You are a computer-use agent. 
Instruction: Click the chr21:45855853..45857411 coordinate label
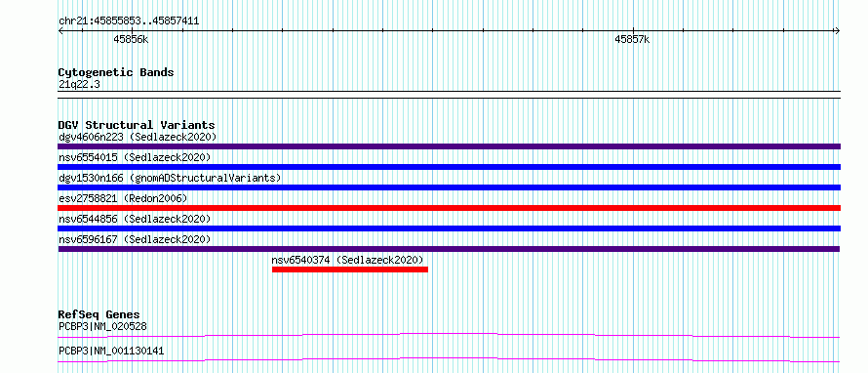pyautogui.click(x=129, y=21)
